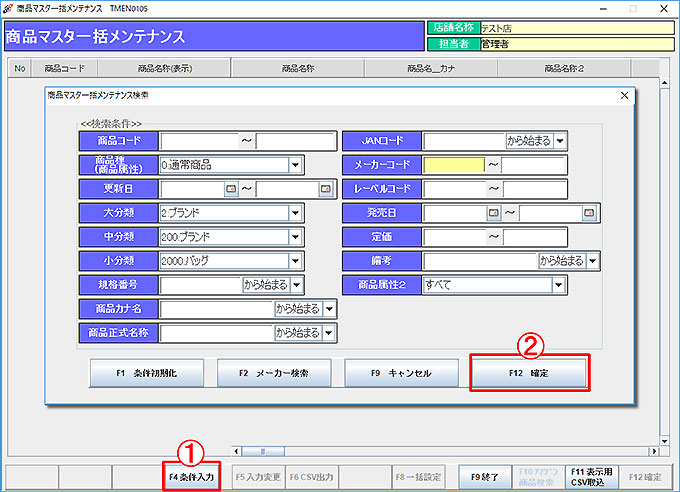
Task: Expand the 小分類 バッグ dropdown
Action: [295, 261]
